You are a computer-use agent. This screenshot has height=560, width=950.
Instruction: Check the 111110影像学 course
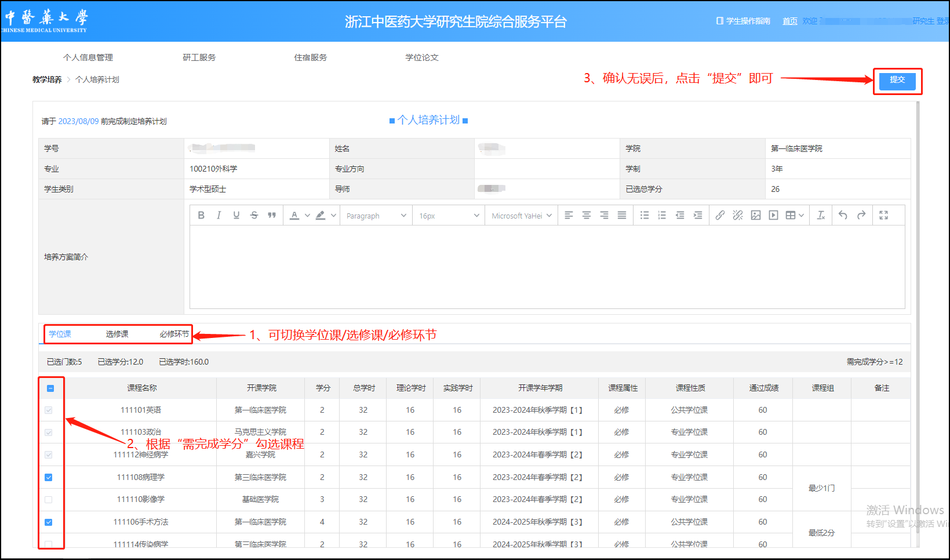(49, 500)
